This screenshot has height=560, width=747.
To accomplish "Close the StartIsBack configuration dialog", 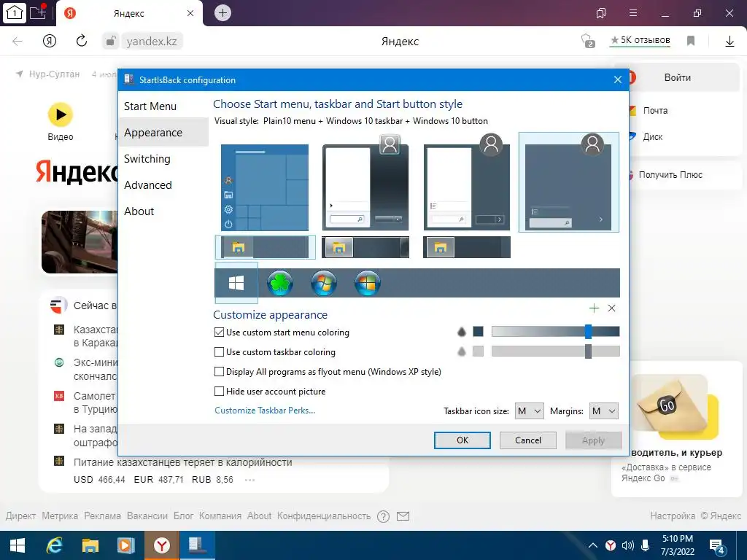I will pyautogui.click(x=618, y=79).
